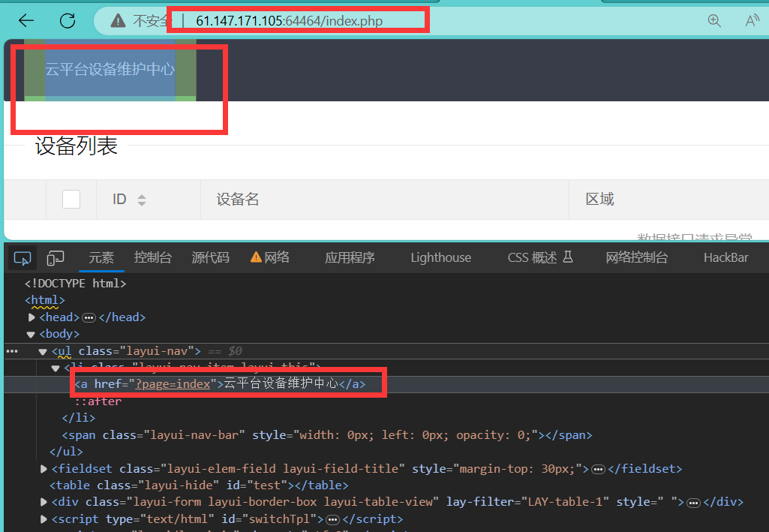Sort descending with the ID down arrow

point(142,203)
